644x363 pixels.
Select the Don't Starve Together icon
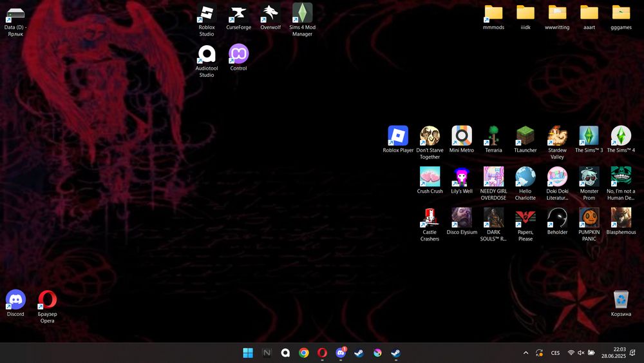430,144
